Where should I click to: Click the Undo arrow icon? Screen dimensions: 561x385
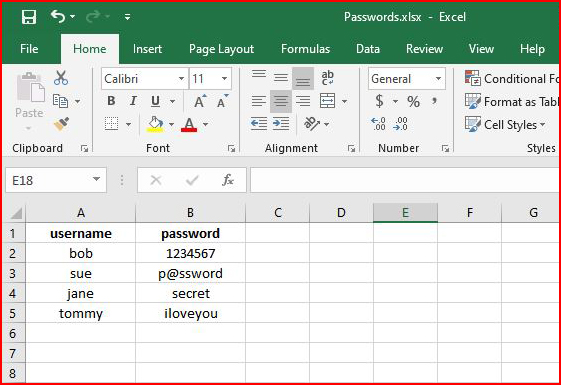coord(58,16)
